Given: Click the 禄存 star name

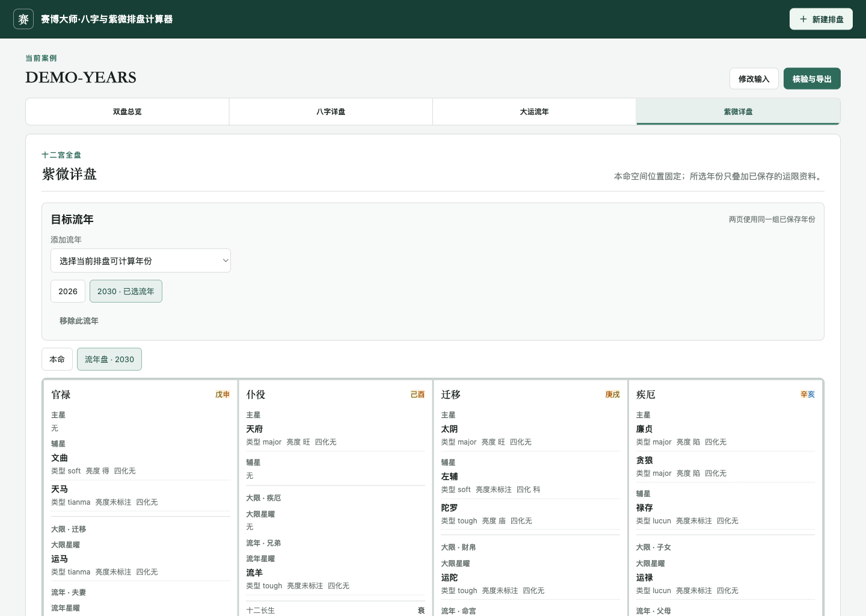Looking at the screenshot, I should (644, 508).
